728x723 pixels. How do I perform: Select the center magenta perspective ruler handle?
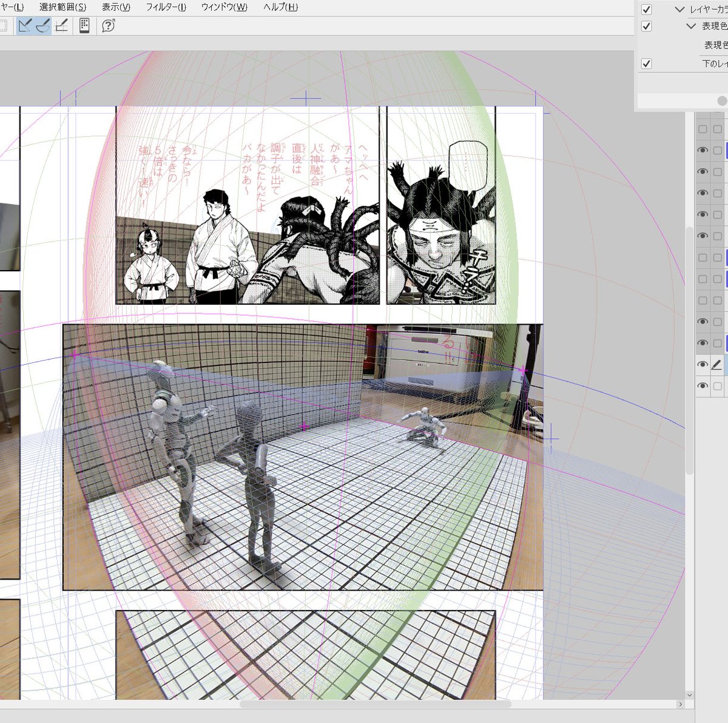coord(304,427)
